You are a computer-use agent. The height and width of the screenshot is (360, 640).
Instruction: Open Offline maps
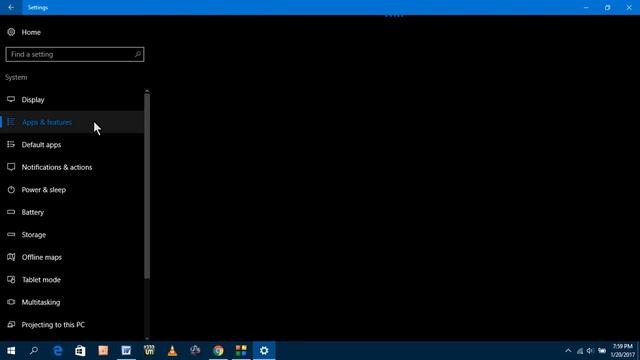coord(72,257)
